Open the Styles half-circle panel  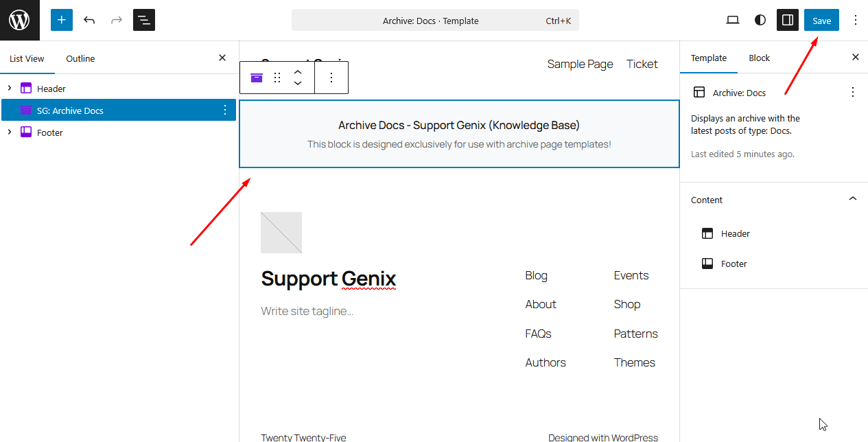point(760,20)
